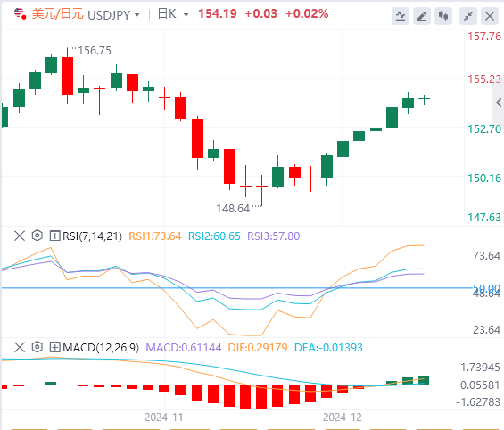Open the candlestick chart style icon
The width and height of the screenshot is (504, 430).
pyautogui.click(x=443, y=16)
